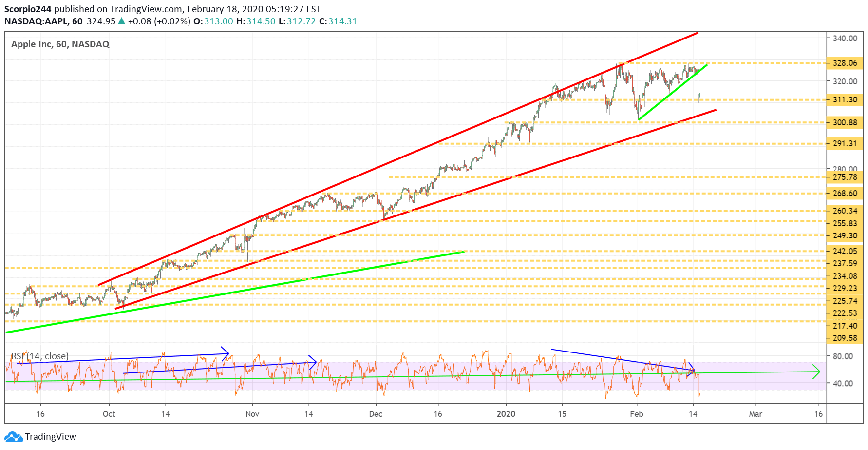Image resolution: width=868 pixels, height=450 pixels.
Task: Click the 275.78 price level label
Action: point(845,177)
